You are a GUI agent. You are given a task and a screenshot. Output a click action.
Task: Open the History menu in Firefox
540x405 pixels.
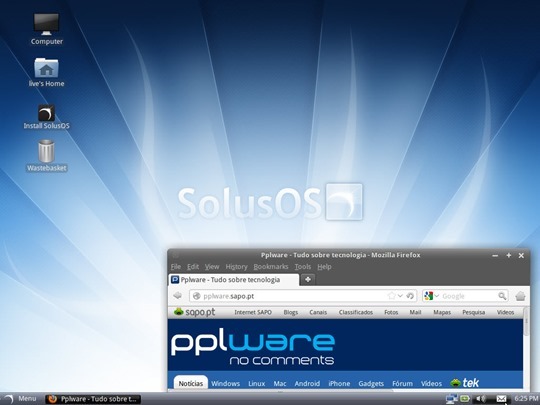[236, 267]
